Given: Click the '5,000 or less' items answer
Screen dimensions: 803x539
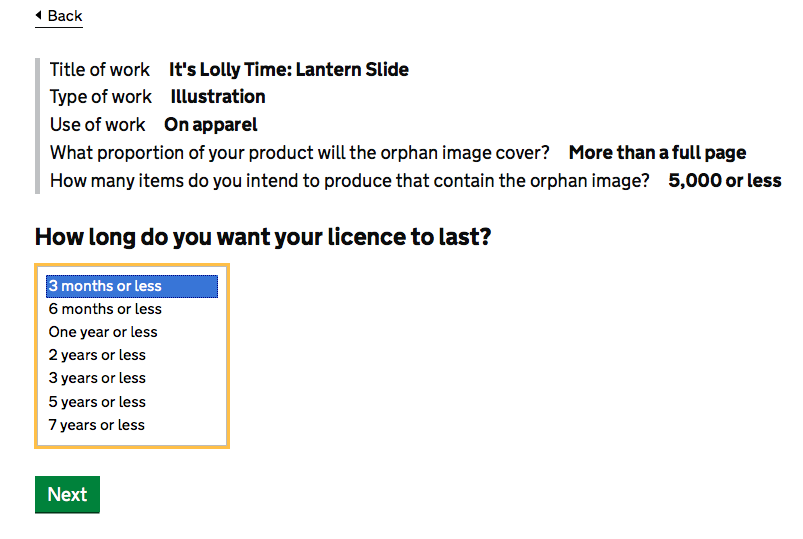Looking at the screenshot, I should tap(724, 181).
